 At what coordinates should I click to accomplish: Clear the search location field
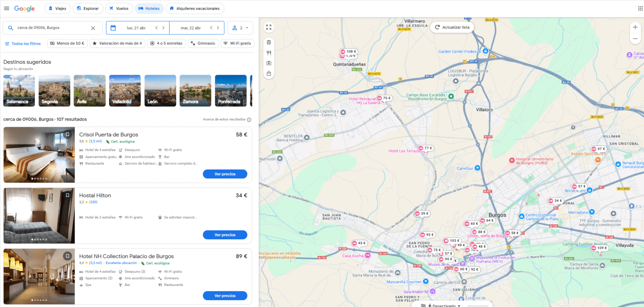pos(93,28)
